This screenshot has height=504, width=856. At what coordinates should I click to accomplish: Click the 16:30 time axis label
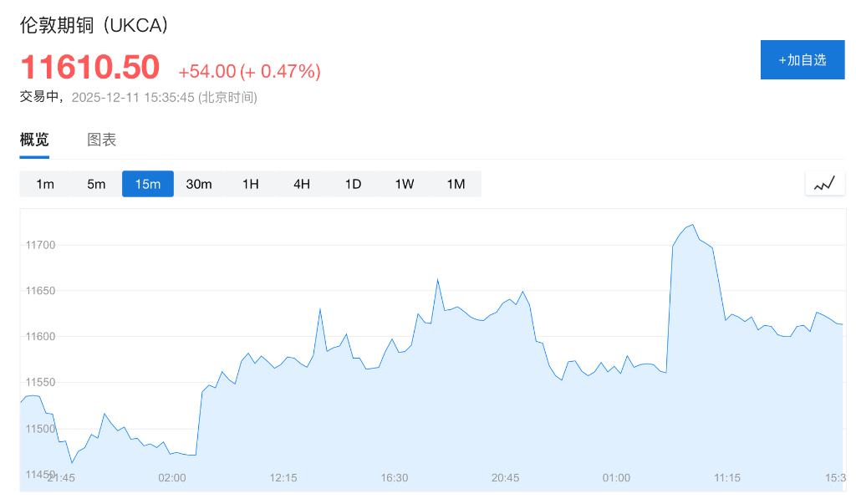(x=395, y=478)
